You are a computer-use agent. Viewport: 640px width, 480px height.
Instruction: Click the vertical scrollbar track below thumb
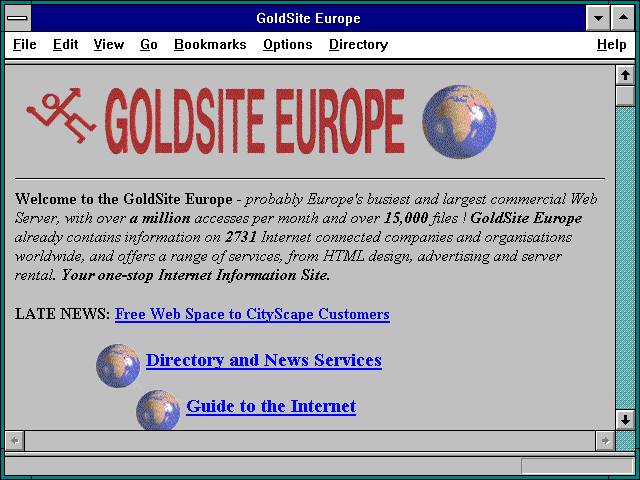pyautogui.click(x=625, y=258)
